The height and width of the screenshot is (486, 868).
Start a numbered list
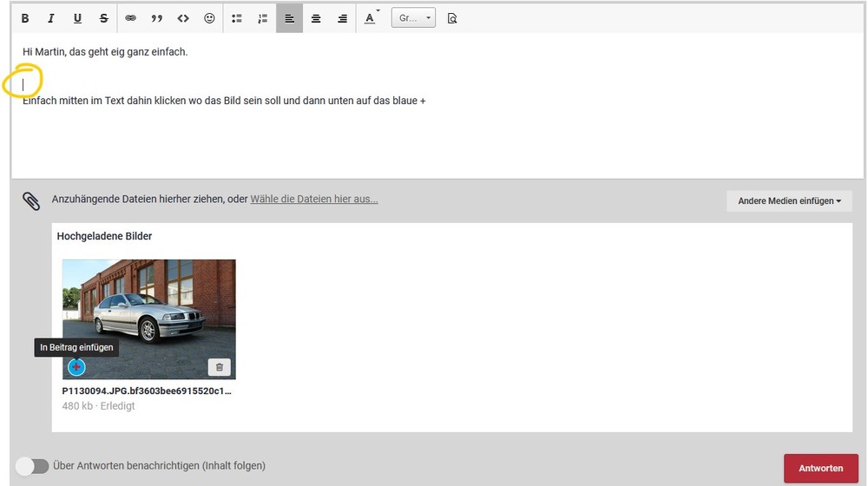tap(263, 18)
